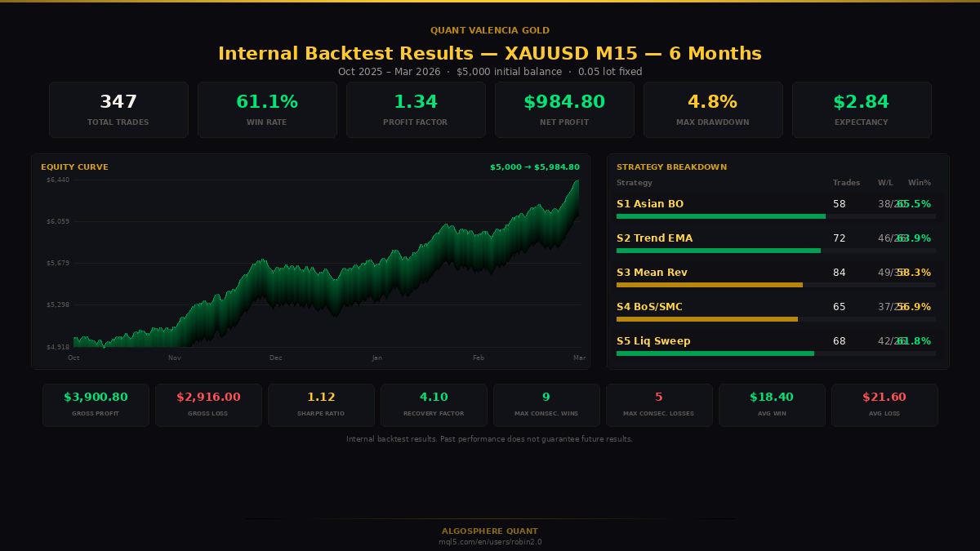Click the S4 BoS/SMC progress bar
The height and width of the screenshot is (551, 980).
tap(776, 319)
